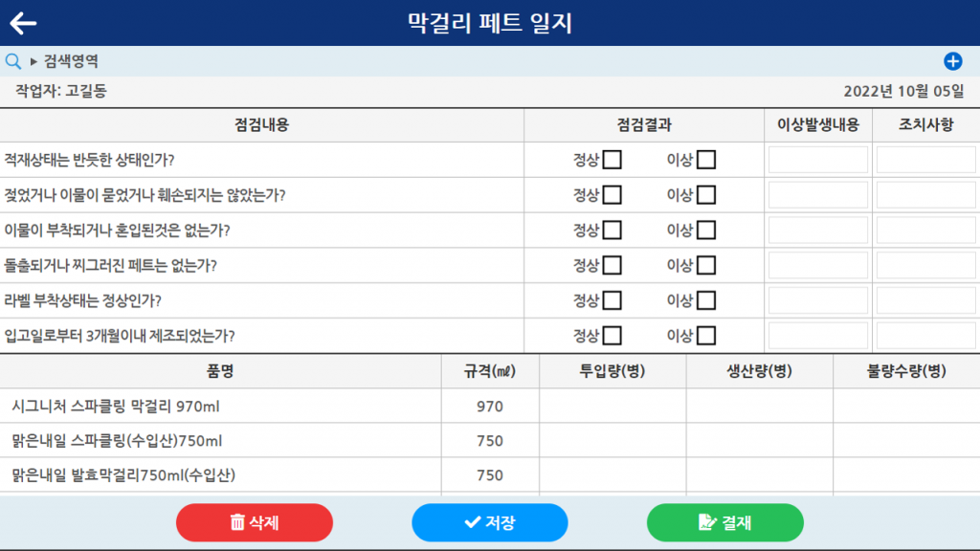Click 이상발생내용 field for 적재상태 row
Screen dimensions: 980x551
(x=818, y=160)
